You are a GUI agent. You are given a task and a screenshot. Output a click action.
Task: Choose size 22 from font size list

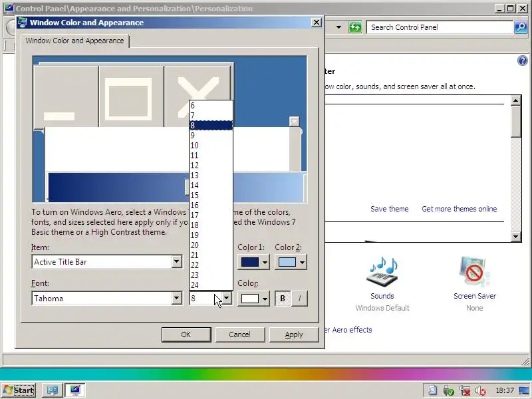pyautogui.click(x=211, y=265)
